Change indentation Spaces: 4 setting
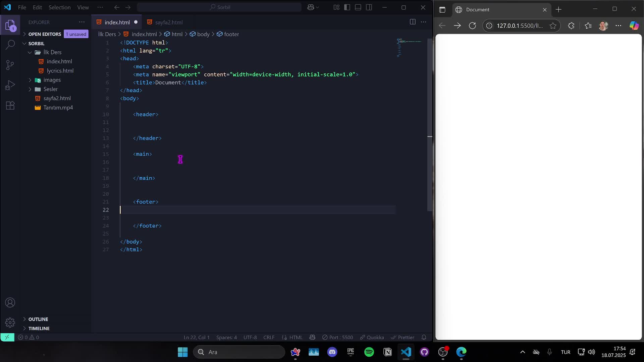The image size is (644, 362). click(226, 337)
